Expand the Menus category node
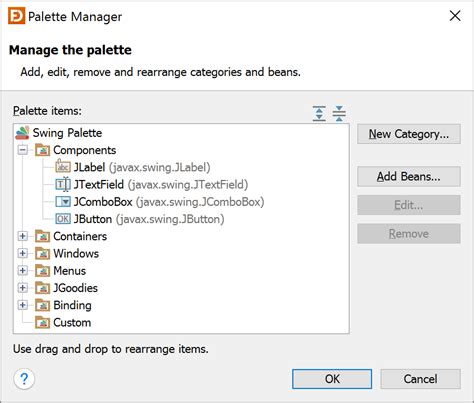 pos(23,270)
